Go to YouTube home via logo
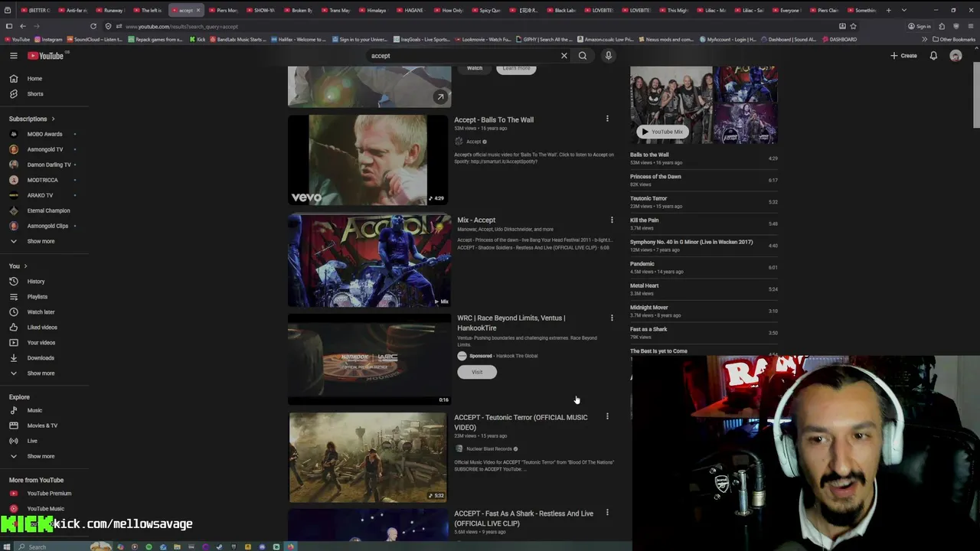Image resolution: width=980 pixels, height=551 pixels. coord(47,55)
